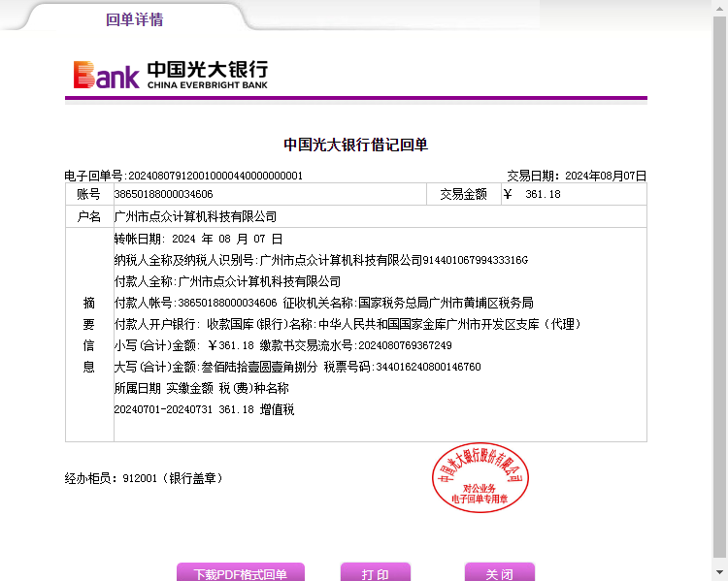728x581 pixels.
Task: Click the 付款人全称 line
Action: click(x=227, y=281)
